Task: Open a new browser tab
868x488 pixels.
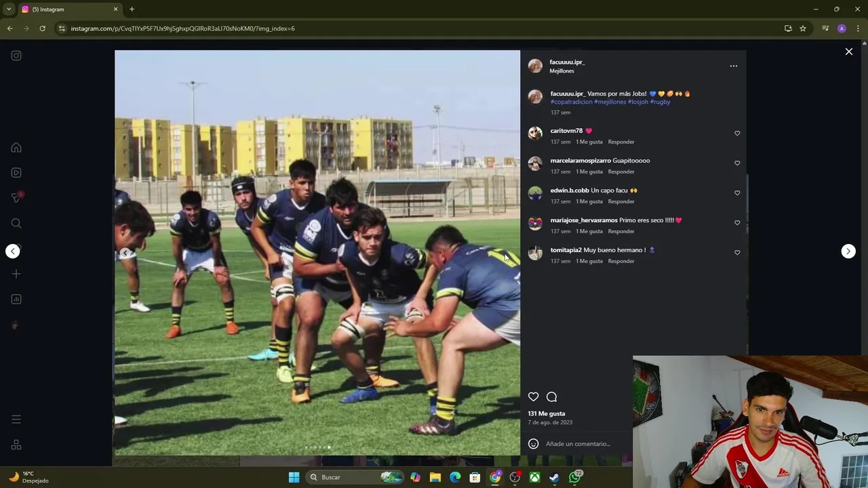Action: coord(132,9)
